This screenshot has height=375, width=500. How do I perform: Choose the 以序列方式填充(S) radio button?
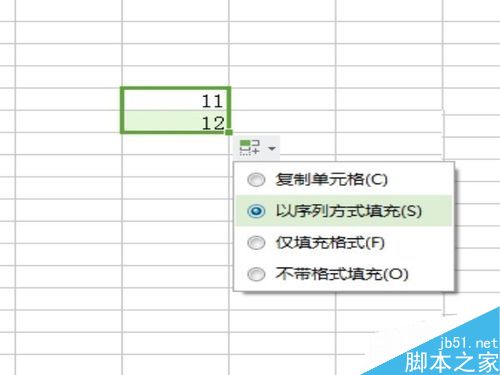click(x=256, y=211)
